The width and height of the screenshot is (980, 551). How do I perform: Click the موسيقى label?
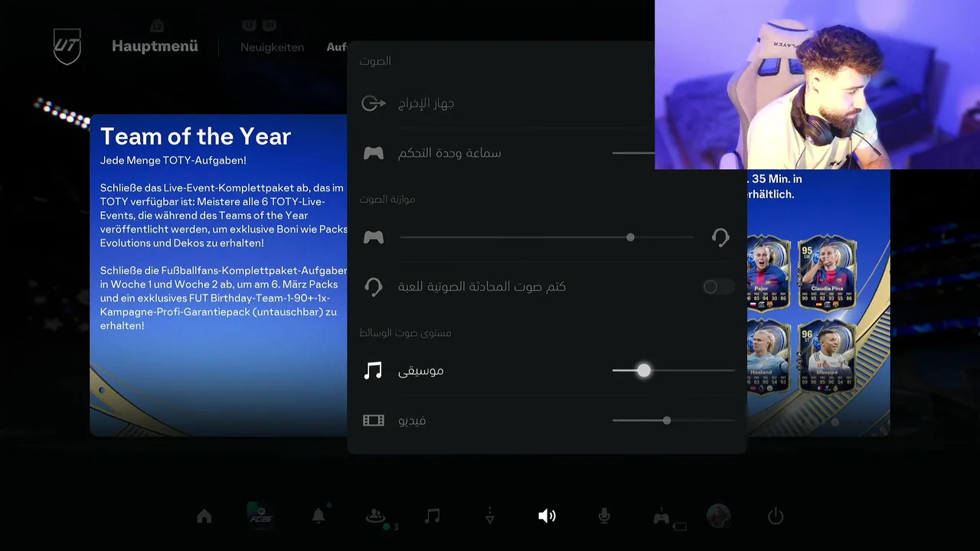420,371
